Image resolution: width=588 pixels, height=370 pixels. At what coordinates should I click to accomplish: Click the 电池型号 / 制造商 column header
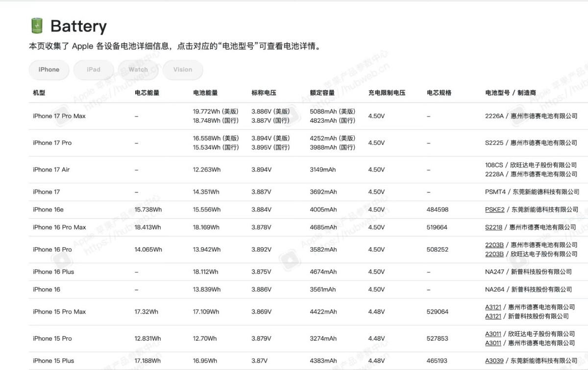point(510,92)
